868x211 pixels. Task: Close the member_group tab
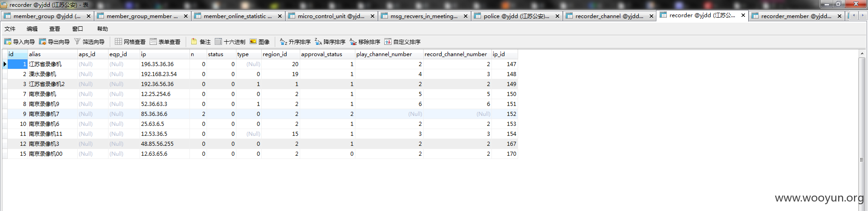(89, 16)
